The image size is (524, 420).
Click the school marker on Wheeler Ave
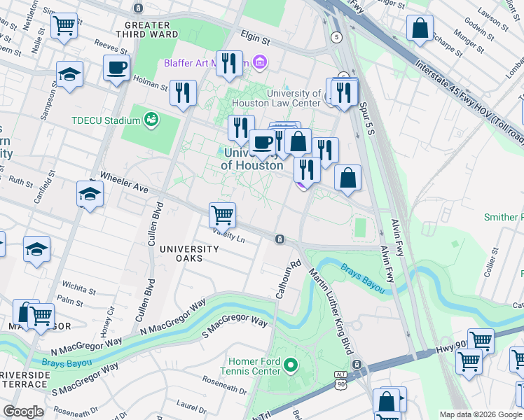click(x=90, y=194)
